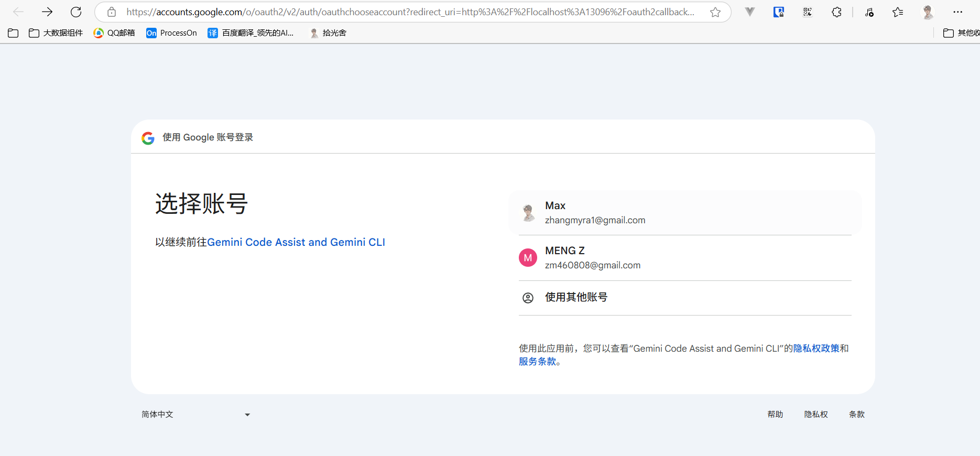Go back with the browser back arrow

(18, 12)
